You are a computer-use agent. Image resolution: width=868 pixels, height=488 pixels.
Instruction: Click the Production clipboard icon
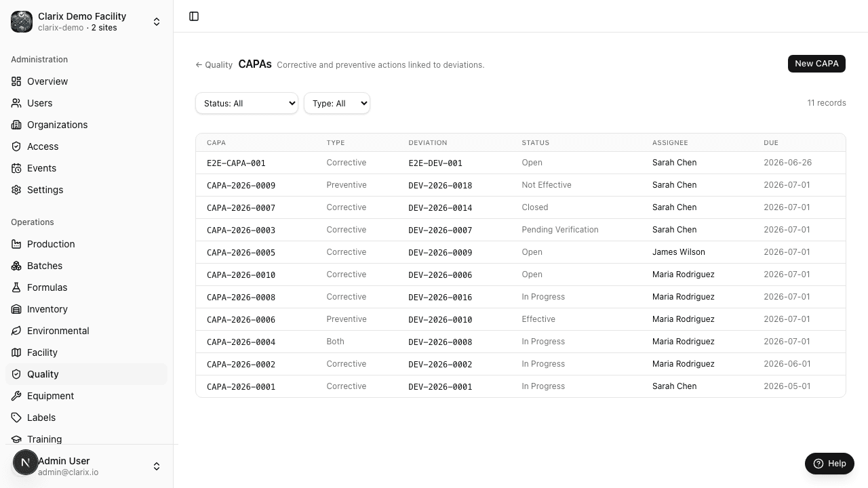point(16,244)
